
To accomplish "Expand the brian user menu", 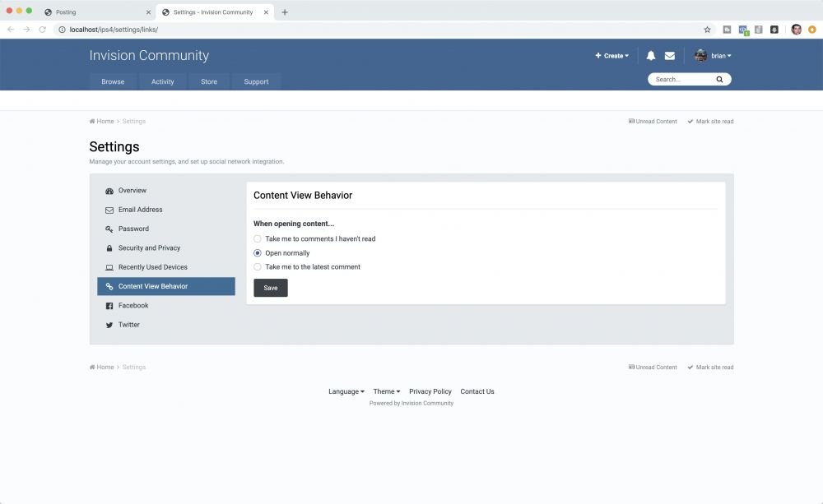I will point(721,56).
